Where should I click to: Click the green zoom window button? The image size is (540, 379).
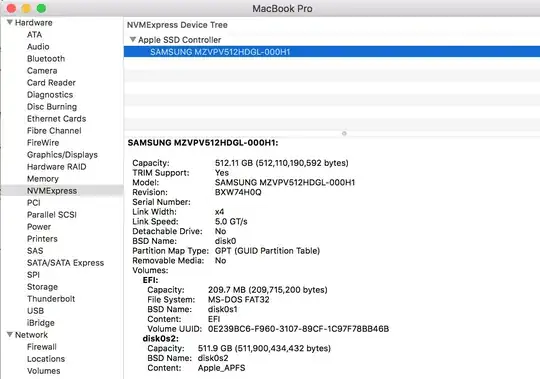41,8
